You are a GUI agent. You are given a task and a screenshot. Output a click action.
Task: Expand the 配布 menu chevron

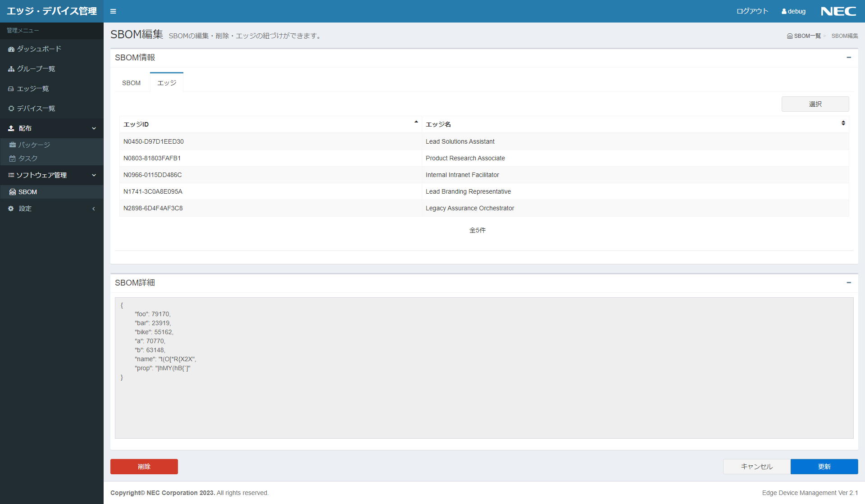(x=94, y=128)
